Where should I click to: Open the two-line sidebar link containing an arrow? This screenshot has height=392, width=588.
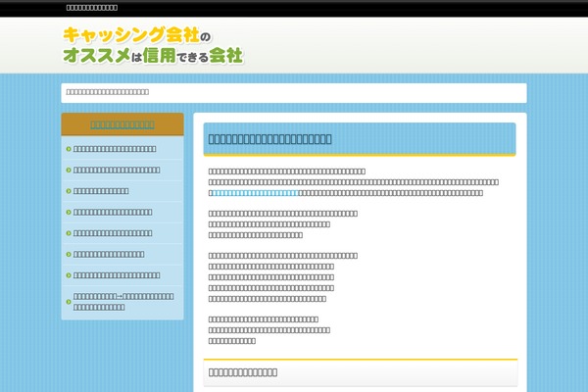coord(123,301)
